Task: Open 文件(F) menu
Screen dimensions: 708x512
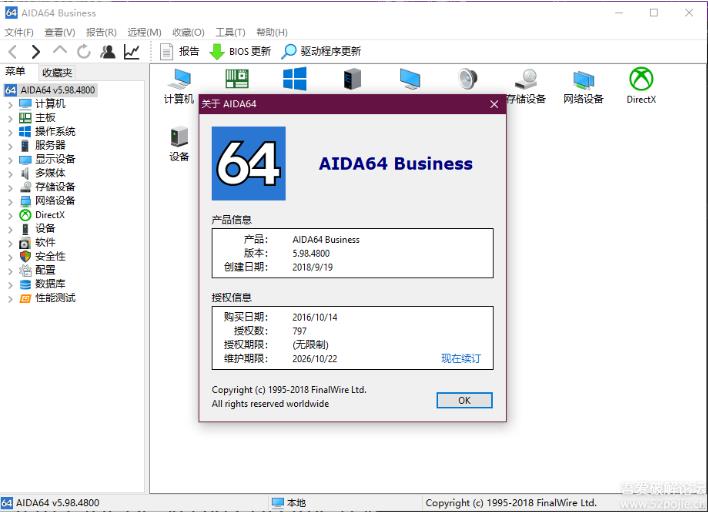Action: (x=19, y=32)
